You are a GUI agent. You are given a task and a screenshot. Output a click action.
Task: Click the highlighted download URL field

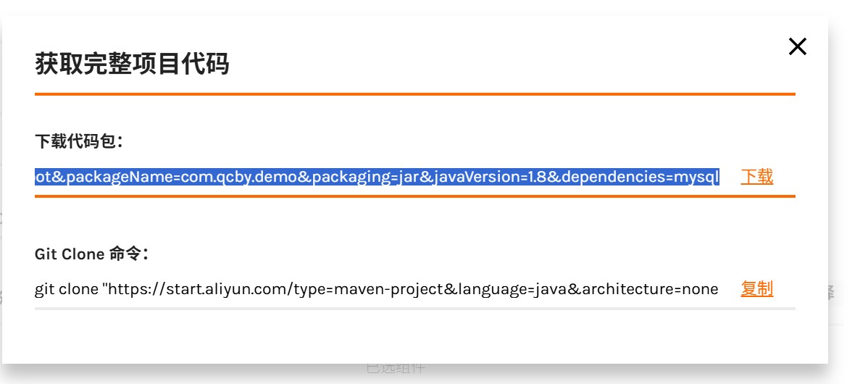click(x=377, y=176)
